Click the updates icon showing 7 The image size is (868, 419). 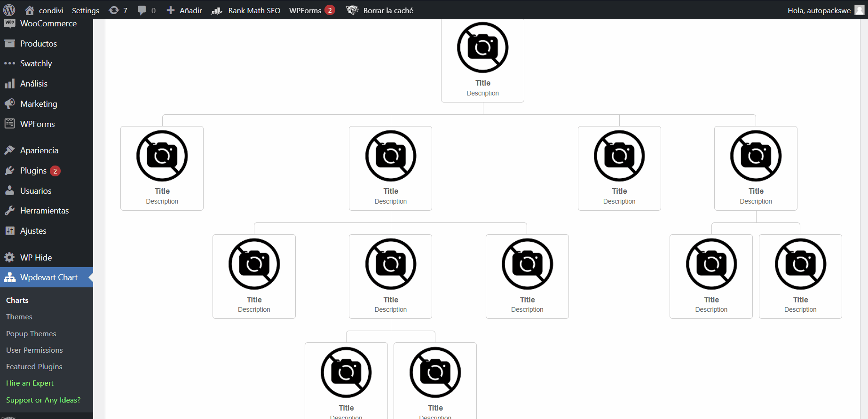[114, 10]
